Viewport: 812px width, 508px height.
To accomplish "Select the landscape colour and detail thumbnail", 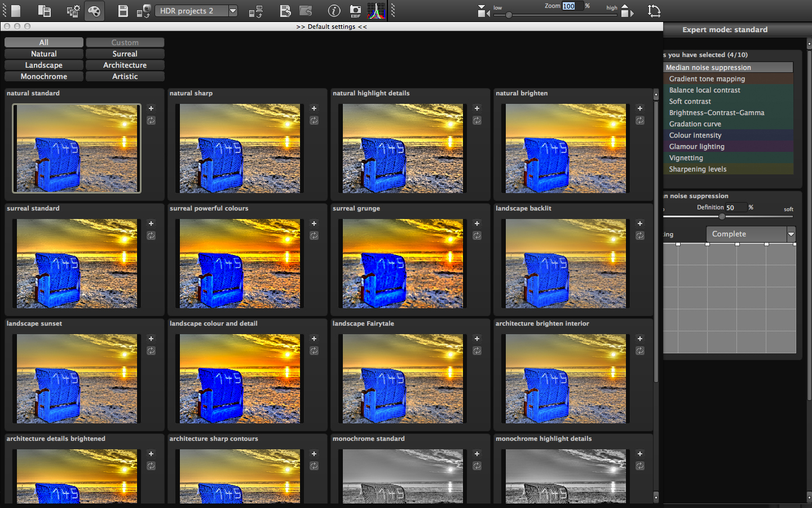I will point(240,379).
